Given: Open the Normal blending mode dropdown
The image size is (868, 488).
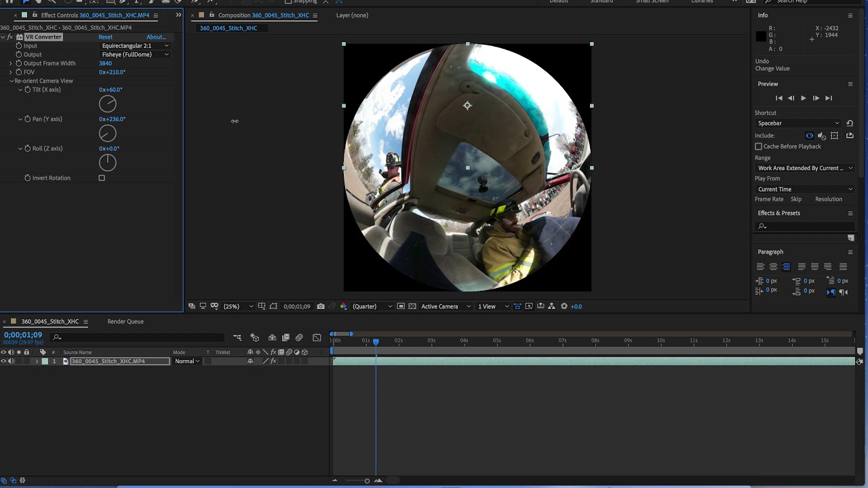Looking at the screenshot, I should 187,361.
